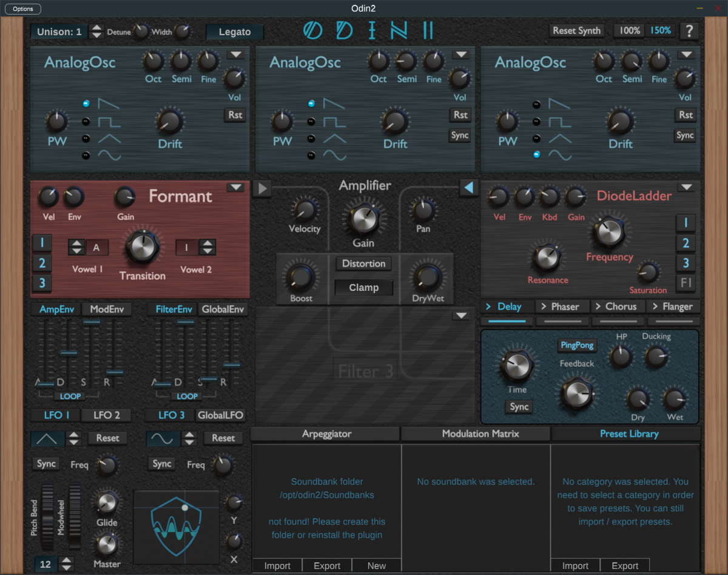Click the Formant Transition knob
Screen dimensions: 728x575
point(142,248)
